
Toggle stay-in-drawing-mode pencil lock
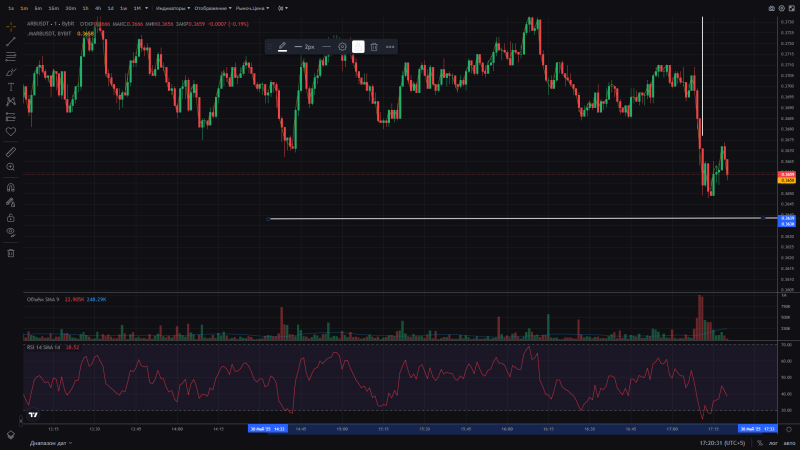coord(11,203)
